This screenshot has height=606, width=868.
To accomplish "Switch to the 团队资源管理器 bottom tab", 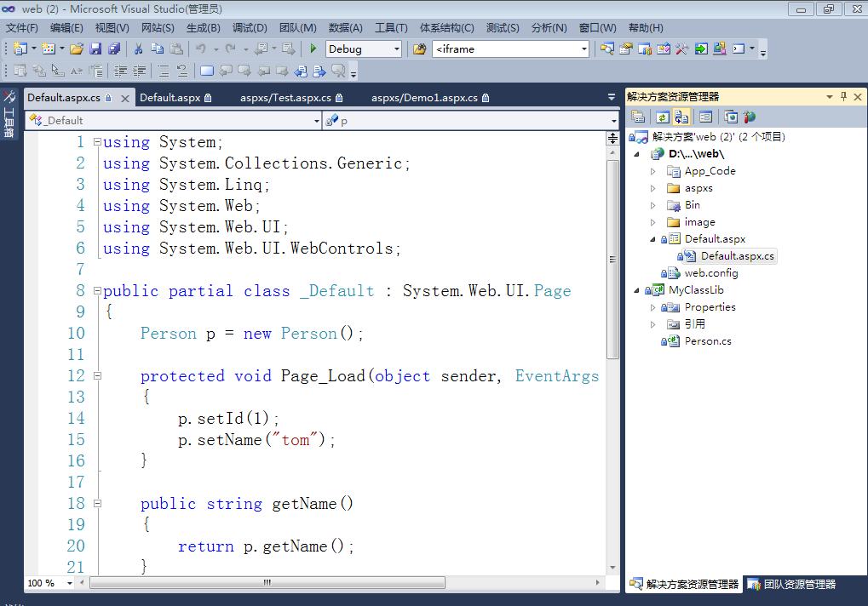I will click(791, 585).
